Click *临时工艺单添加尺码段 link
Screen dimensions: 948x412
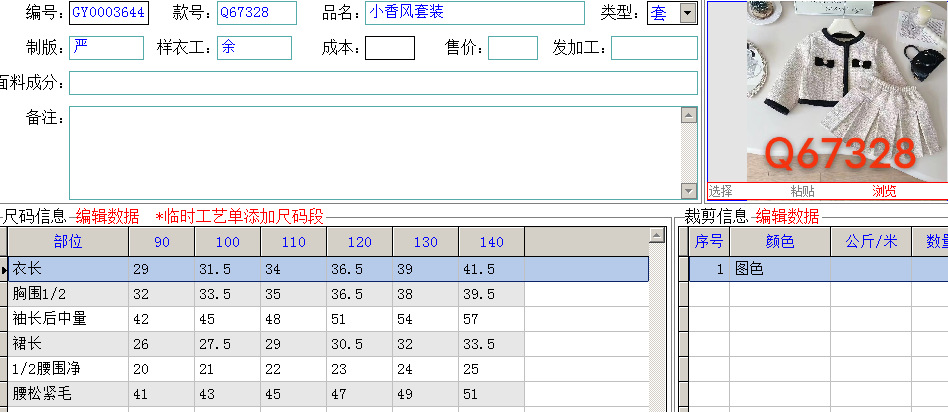[x=239, y=216]
